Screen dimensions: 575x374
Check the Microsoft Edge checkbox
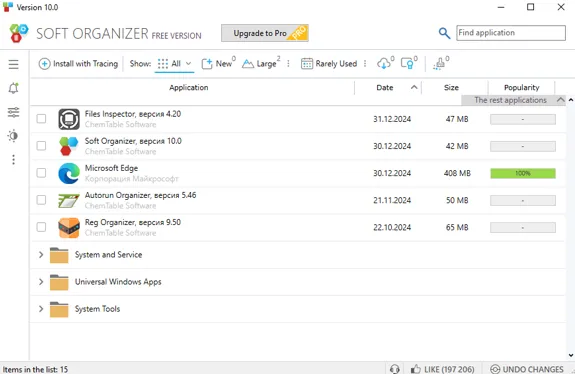click(41, 173)
